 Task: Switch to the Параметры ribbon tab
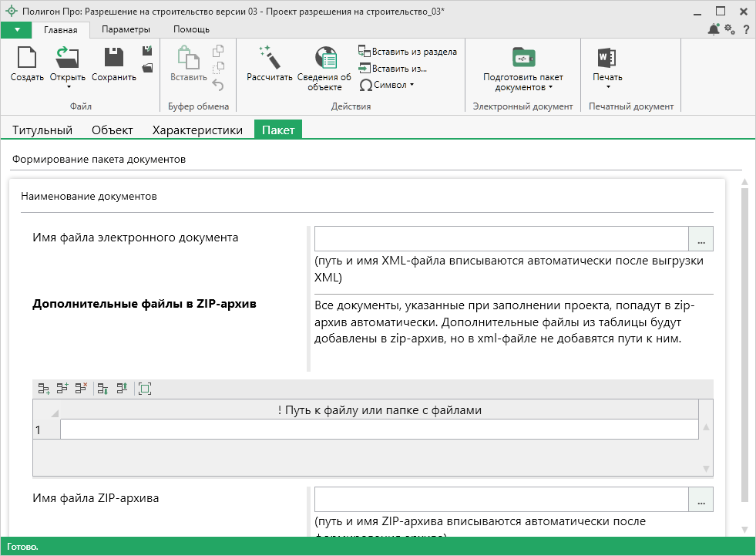point(125,29)
